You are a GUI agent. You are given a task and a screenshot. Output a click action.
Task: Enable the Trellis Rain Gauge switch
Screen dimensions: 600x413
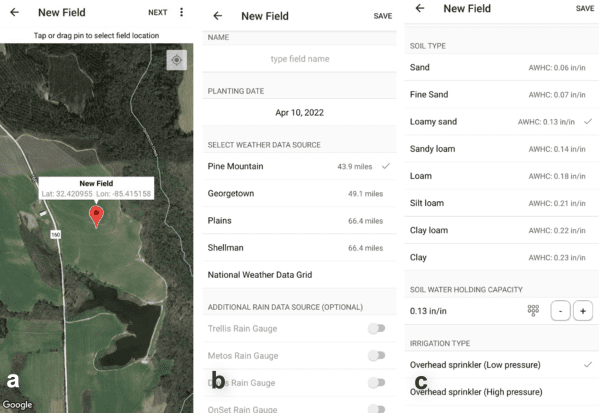click(x=378, y=328)
